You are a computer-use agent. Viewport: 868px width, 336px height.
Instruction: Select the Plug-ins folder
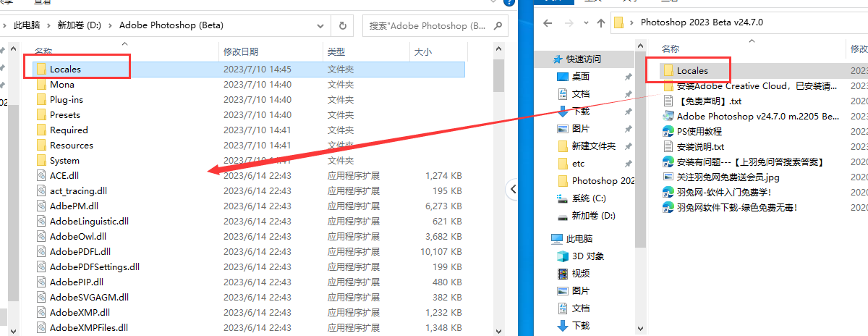tap(66, 99)
